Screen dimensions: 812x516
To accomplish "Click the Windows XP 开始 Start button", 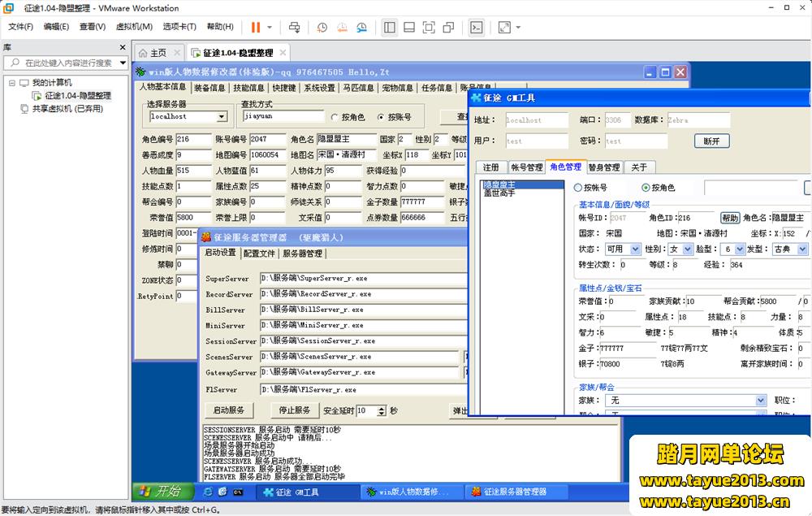I will coord(162,491).
